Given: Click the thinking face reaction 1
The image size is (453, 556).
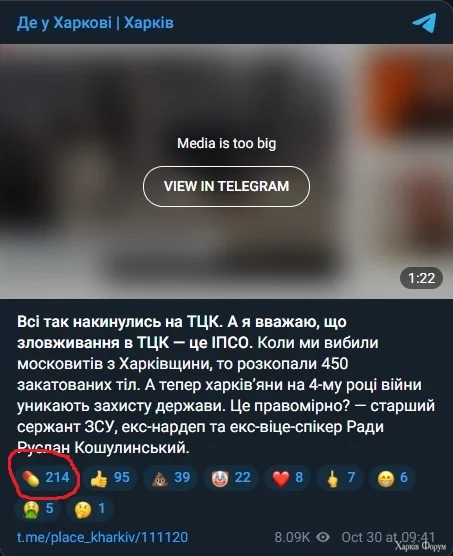Looking at the screenshot, I should [90, 508].
